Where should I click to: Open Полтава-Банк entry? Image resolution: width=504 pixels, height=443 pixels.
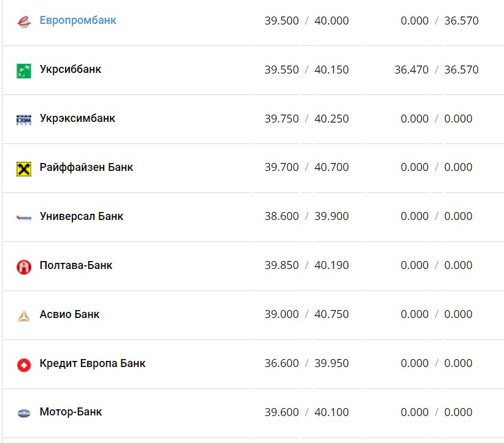pos(76,265)
